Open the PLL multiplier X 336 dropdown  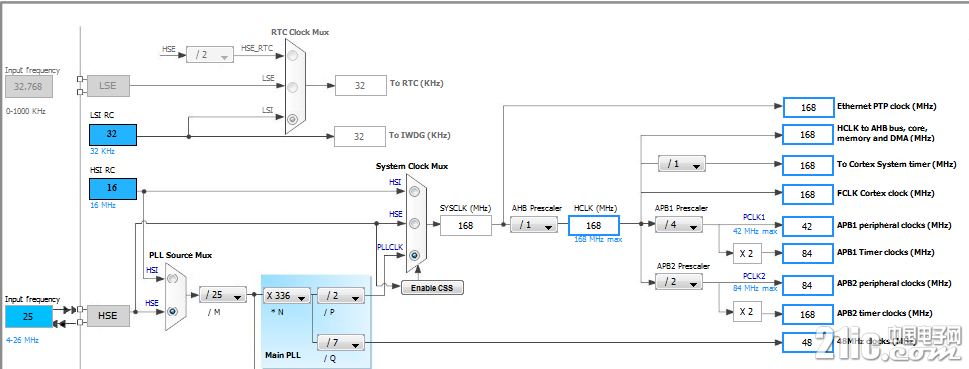click(287, 296)
